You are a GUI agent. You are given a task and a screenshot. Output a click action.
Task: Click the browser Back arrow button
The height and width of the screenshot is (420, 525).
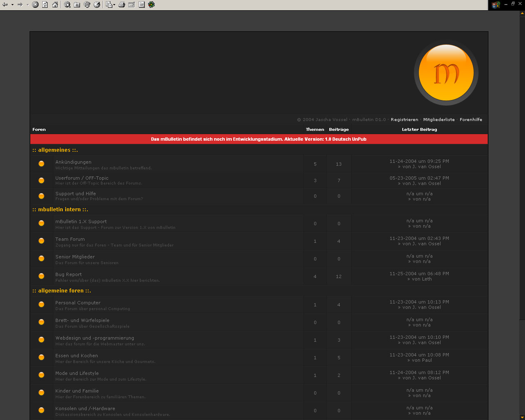pos(5,5)
